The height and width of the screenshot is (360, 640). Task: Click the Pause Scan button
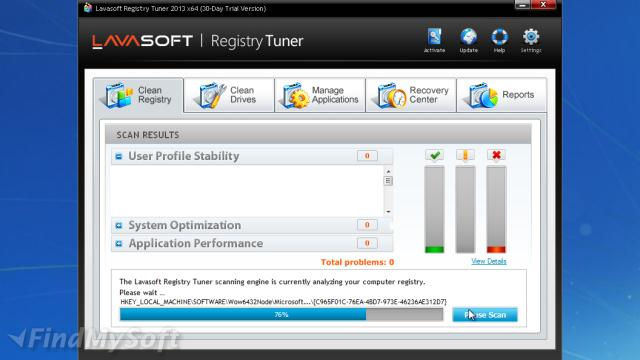tap(485, 315)
